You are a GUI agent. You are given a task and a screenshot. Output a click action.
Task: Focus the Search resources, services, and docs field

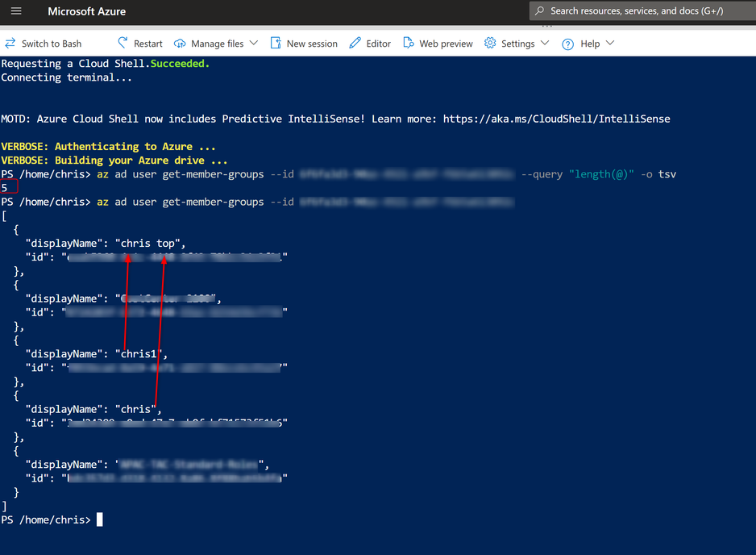[642, 10]
